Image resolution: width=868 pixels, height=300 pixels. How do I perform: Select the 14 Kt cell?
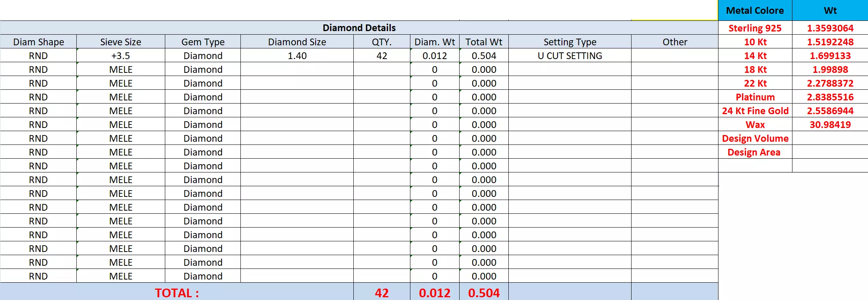tap(755, 56)
